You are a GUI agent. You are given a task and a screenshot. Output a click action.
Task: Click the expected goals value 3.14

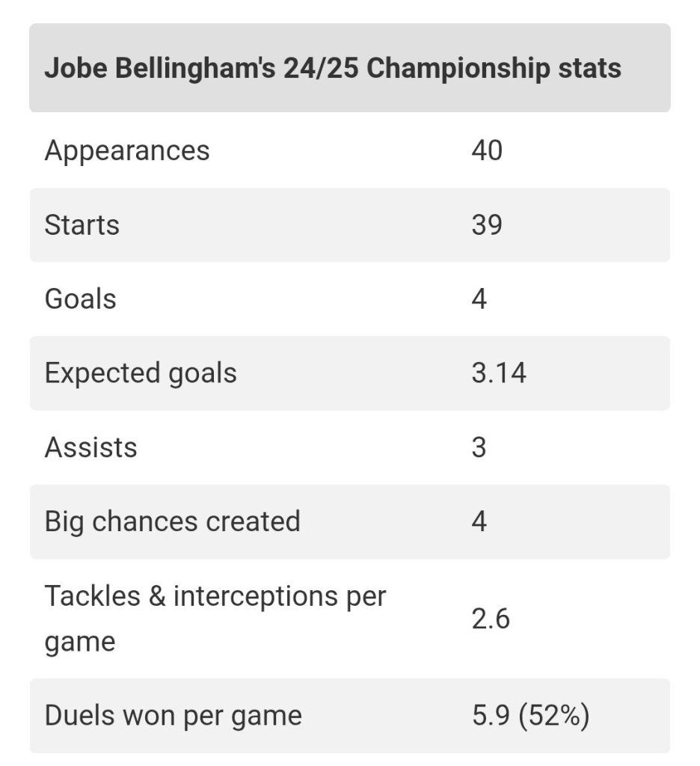499,373
